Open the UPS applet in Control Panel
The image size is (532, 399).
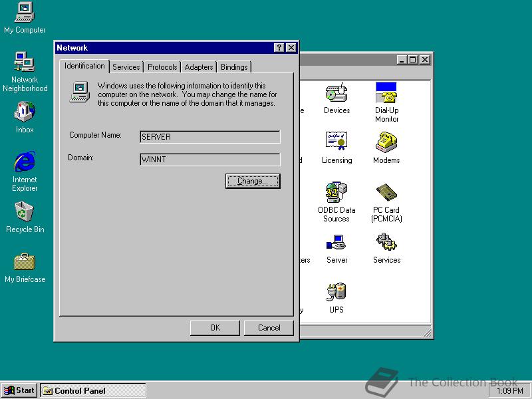[336, 298]
